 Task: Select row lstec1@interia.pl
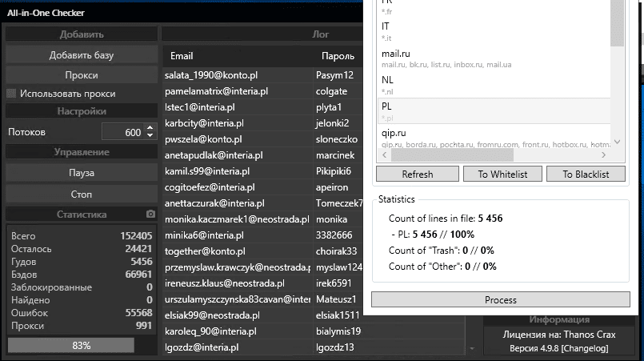[x=263, y=107]
